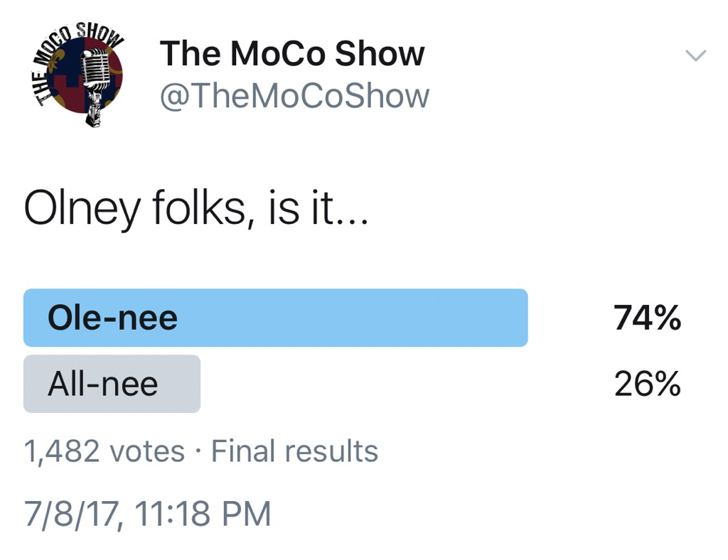Expand the tweet options chevron
728x560 pixels.
click(695, 55)
